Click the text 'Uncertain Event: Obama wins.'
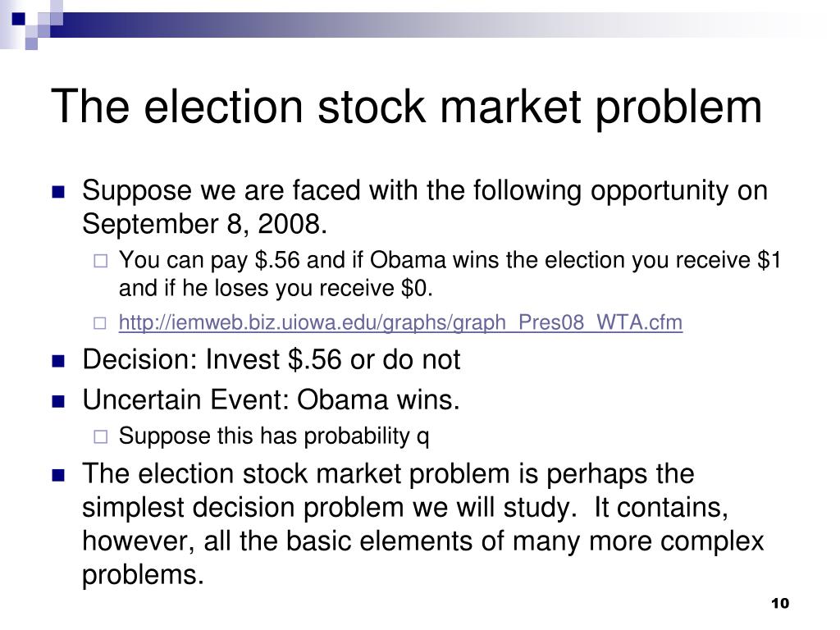 coord(271,399)
